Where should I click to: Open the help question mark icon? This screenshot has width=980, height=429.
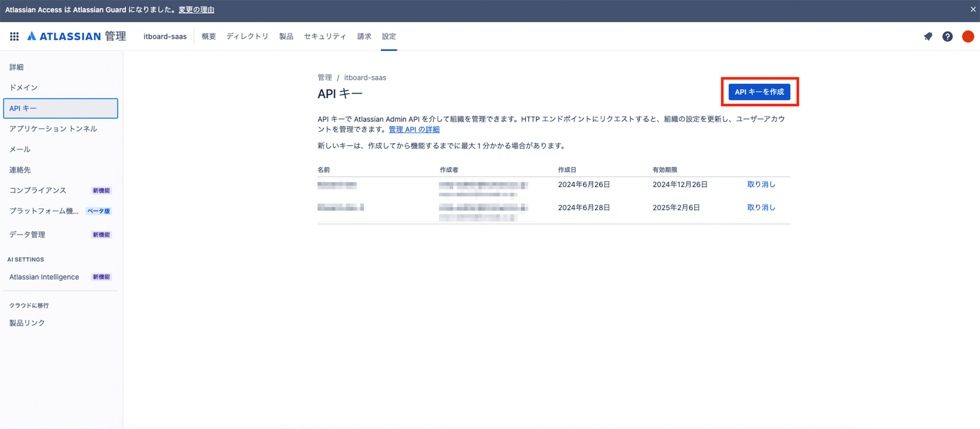tap(947, 36)
